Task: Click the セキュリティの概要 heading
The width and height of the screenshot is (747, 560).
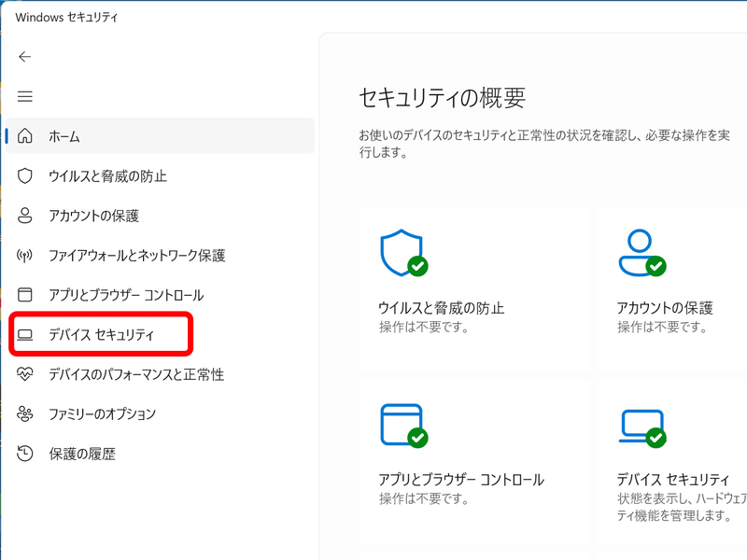Action: click(442, 98)
